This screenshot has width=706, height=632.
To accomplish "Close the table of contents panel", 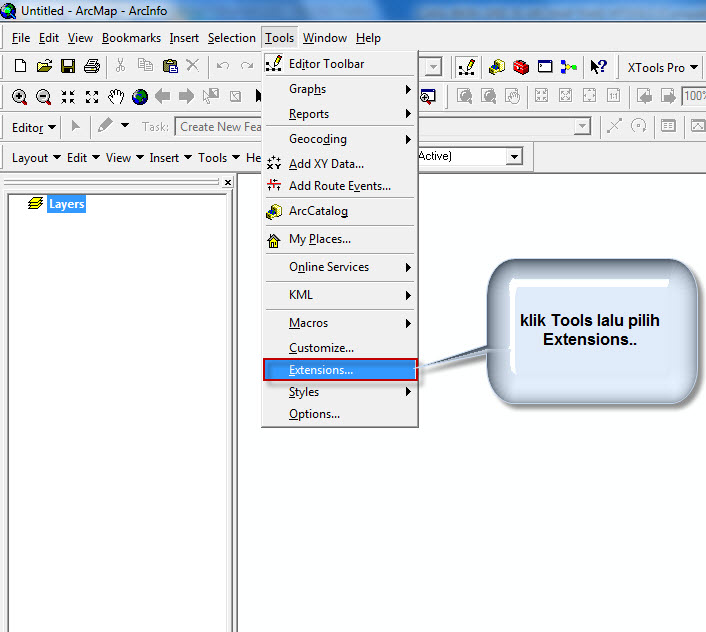I will coord(228,182).
